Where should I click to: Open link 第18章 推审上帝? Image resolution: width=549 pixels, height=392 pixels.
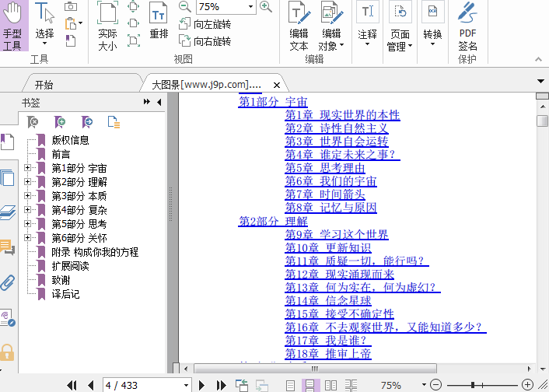tap(328, 354)
